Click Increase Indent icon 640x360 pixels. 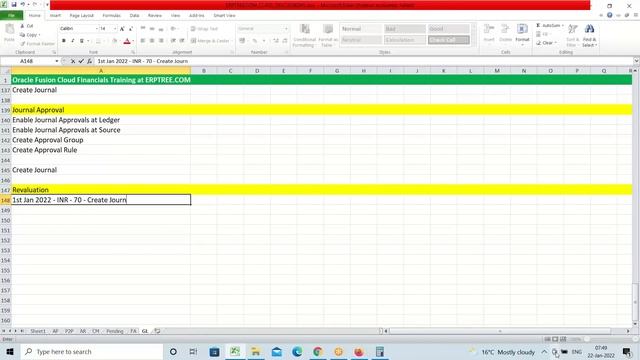pos(182,41)
